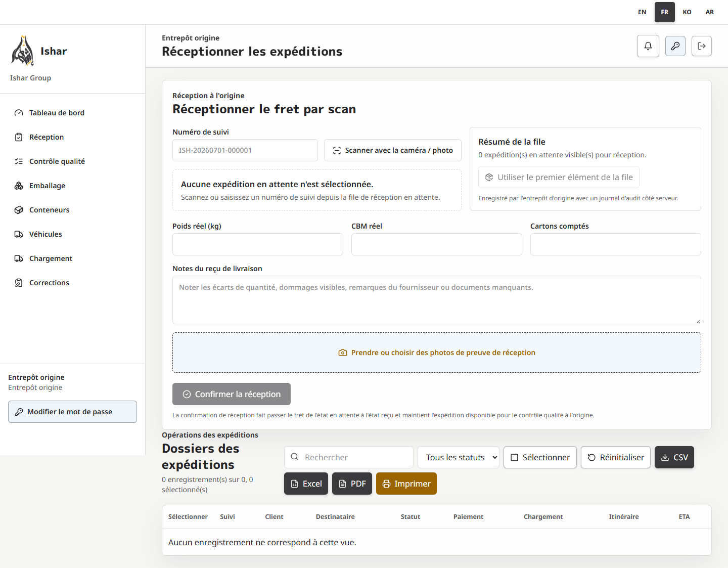
Task: Click Statut column header
Action: tap(411, 517)
